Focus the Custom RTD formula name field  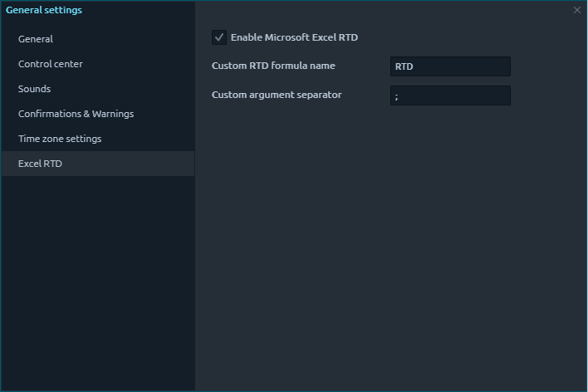(x=450, y=66)
